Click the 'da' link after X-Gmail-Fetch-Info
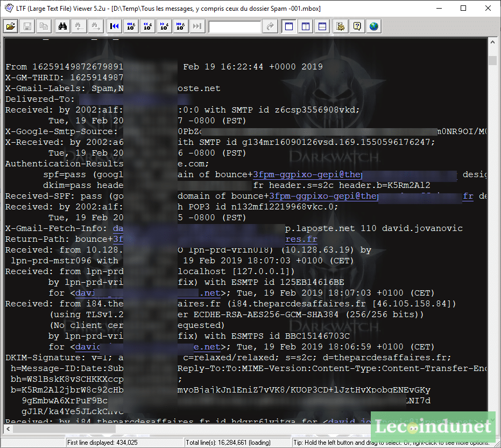Screen dimensions: 501x448 point(118,228)
